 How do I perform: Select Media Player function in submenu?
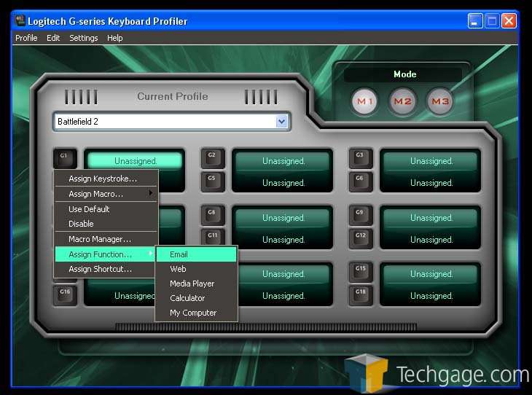(x=197, y=283)
